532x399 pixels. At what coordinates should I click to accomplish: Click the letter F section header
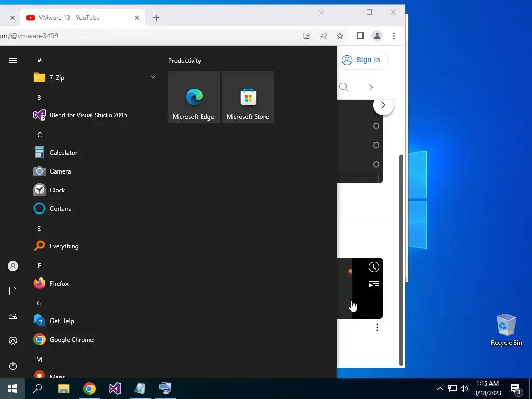click(x=39, y=265)
